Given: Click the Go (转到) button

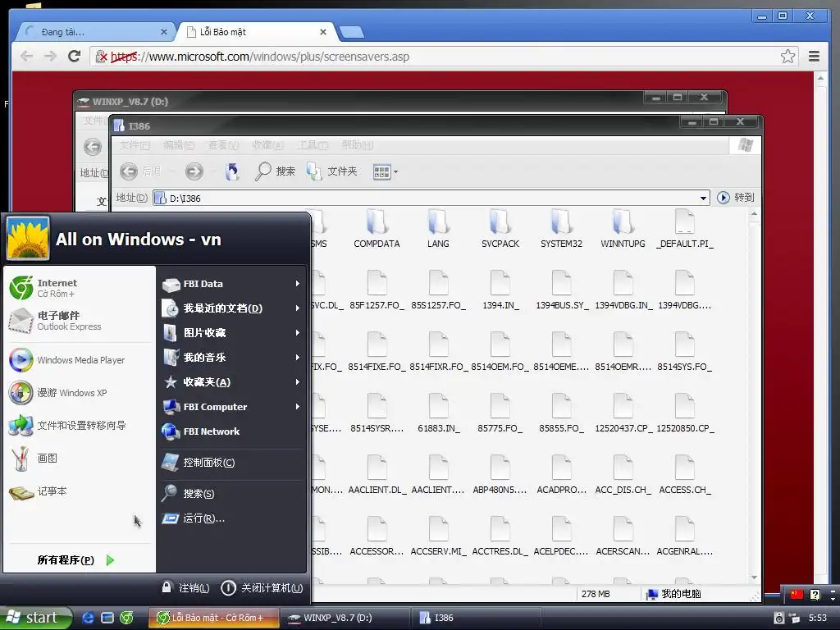Looking at the screenshot, I should [736, 198].
